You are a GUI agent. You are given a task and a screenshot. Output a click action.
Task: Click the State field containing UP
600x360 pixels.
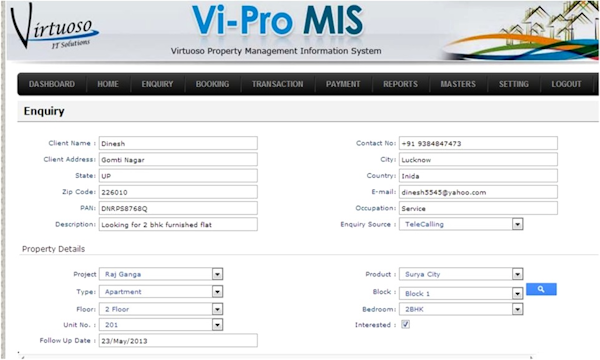coord(178,176)
